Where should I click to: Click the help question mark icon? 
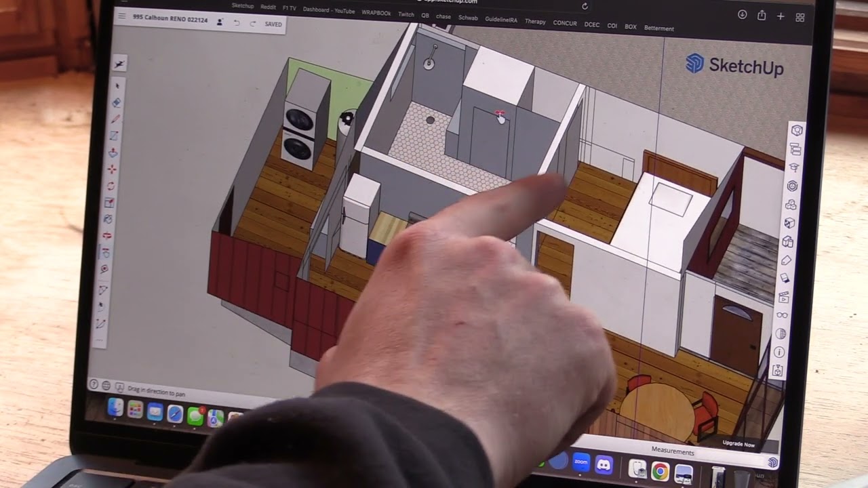[x=94, y=384]
